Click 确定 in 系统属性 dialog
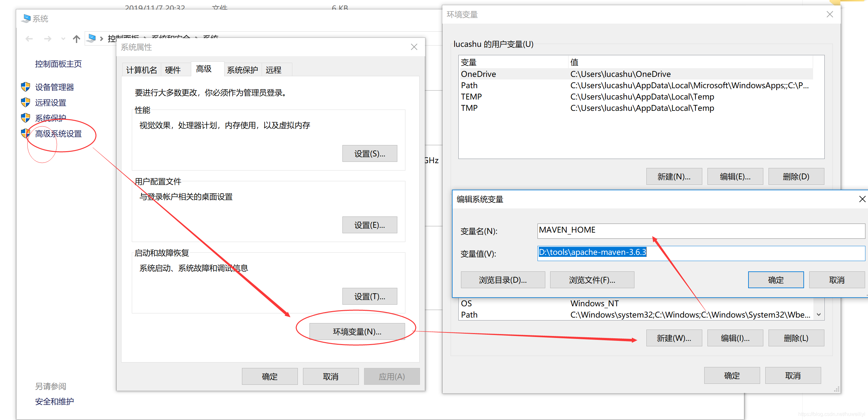The width and height of the screenshot is (868, 420). (x=269, y=376)
